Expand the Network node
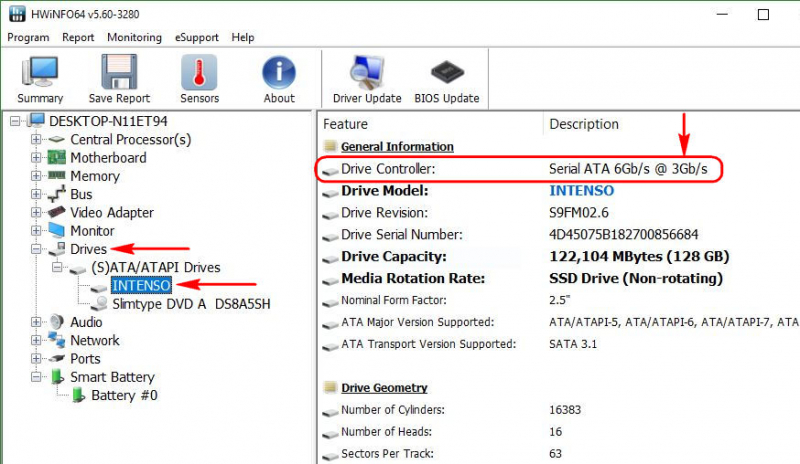The width and height of the screenshot is (800, 464). point(36,340)
